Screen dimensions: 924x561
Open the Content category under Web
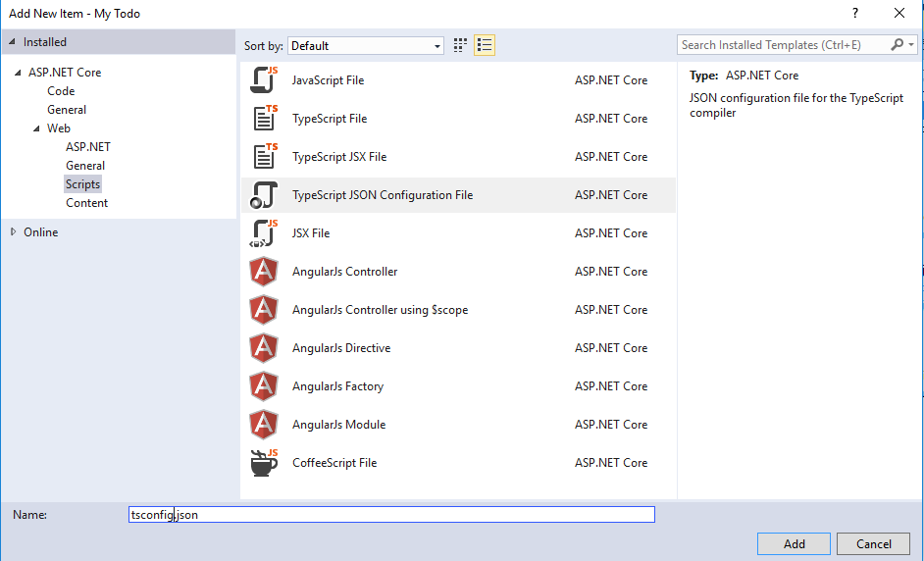tap(86, 203)
